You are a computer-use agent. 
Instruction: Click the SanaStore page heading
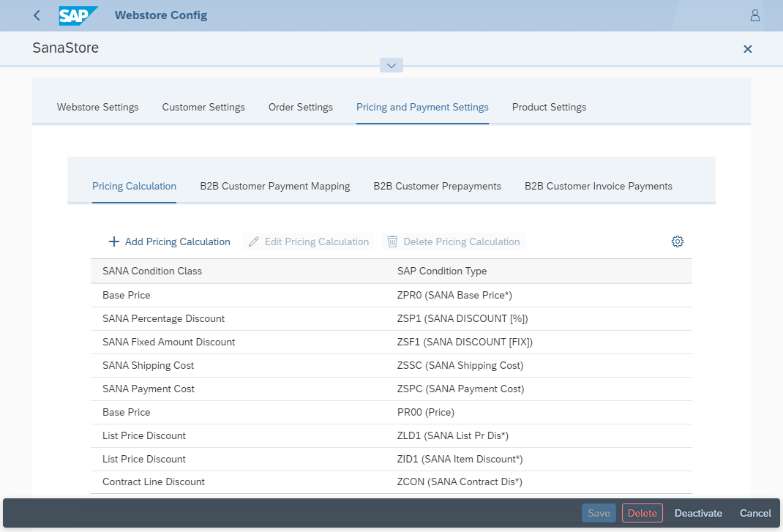(x=65, y=48)
